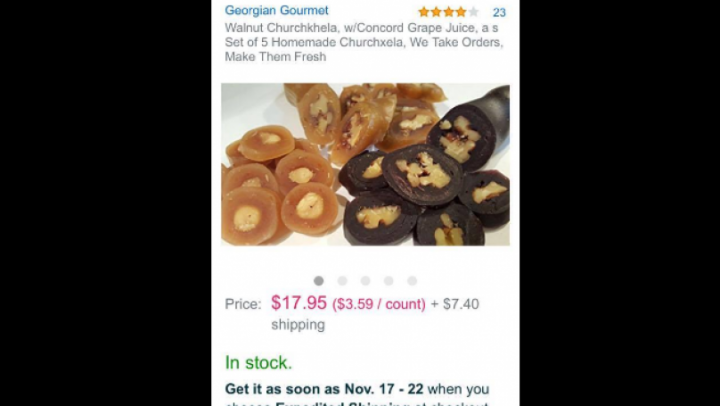Click the + $7.40 shipping cost

pyautogui.click(x=455, y=304)
